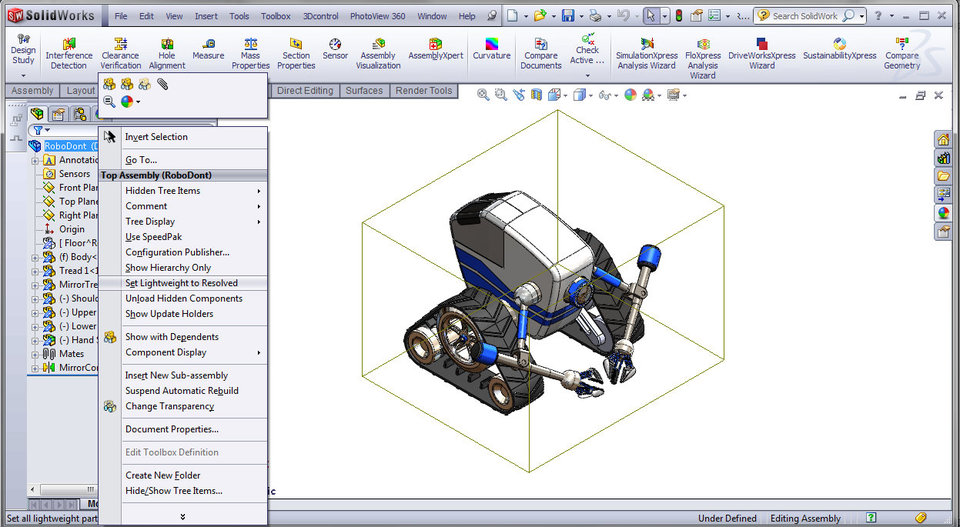Open Hide/Show Items glasses dropdown
This screenshot has height=527, width=960.
[617, 95]
